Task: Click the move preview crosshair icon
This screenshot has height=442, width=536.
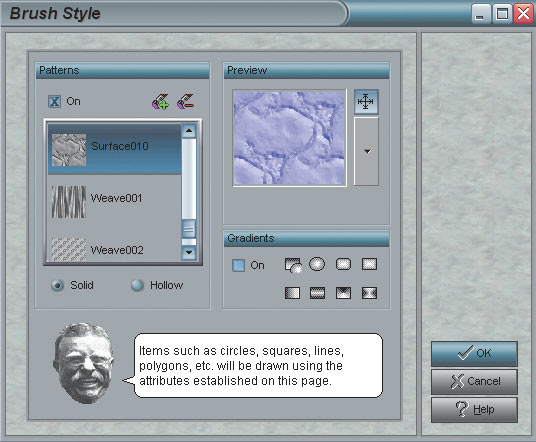Action: tap(366, 102)
